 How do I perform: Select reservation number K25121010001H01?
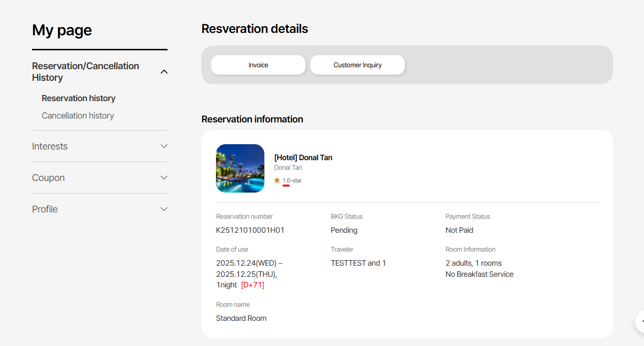pos(250,230)
